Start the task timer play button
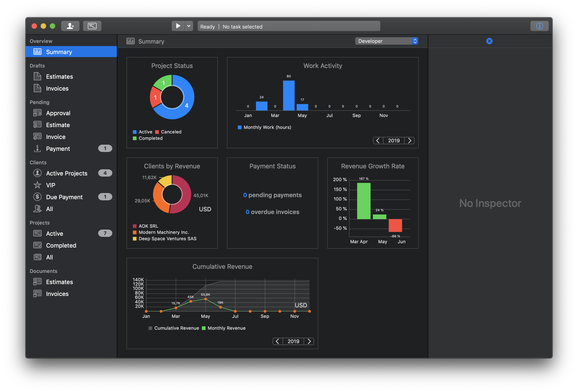The image size is (578, 392). point(178,26)
